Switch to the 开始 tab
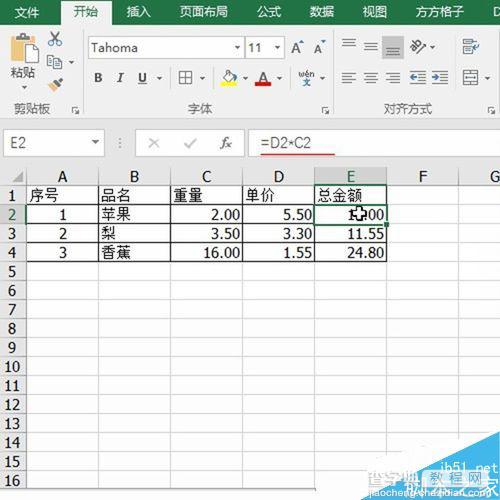Image resolution: width=500 pixels, height=500 pixels. coord(86,12)
